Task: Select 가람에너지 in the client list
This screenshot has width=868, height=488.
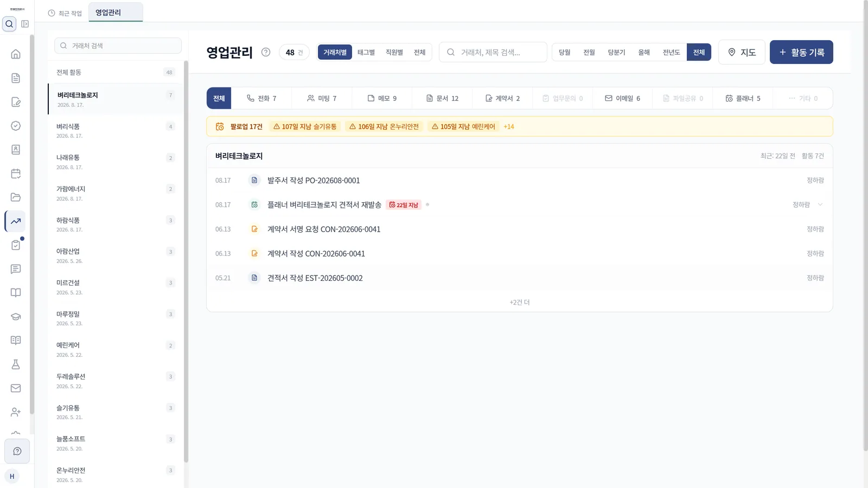Action: tap(115, 193)
